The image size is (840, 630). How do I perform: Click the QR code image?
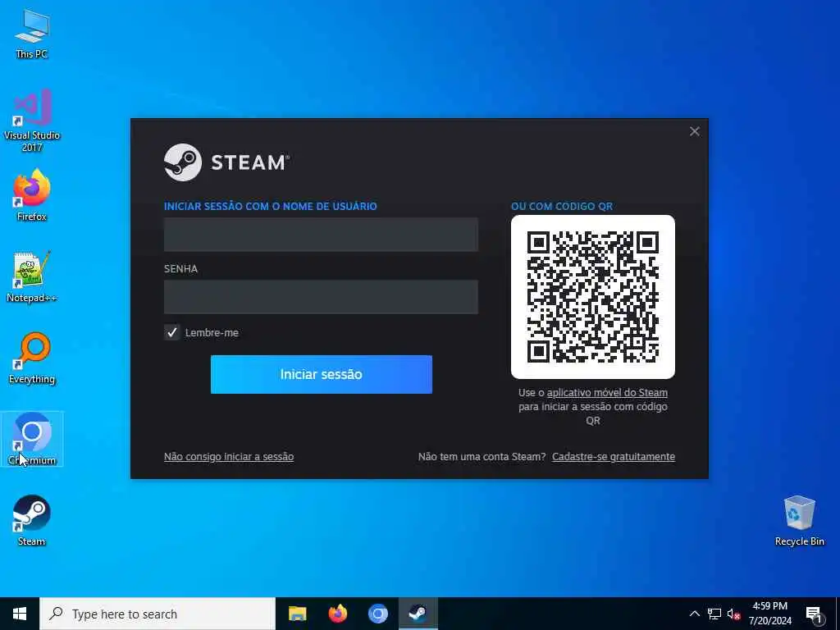[x=593, y=297]
